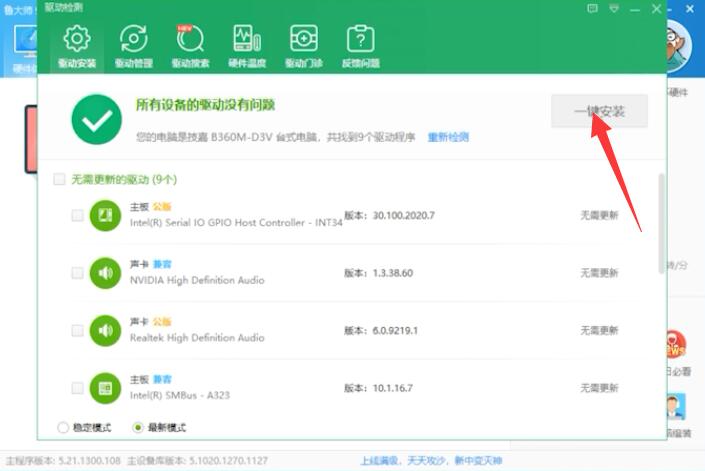Click the large green checkmark status icon
The width and height of the screenshot is (705, 471).
[97, 120]
